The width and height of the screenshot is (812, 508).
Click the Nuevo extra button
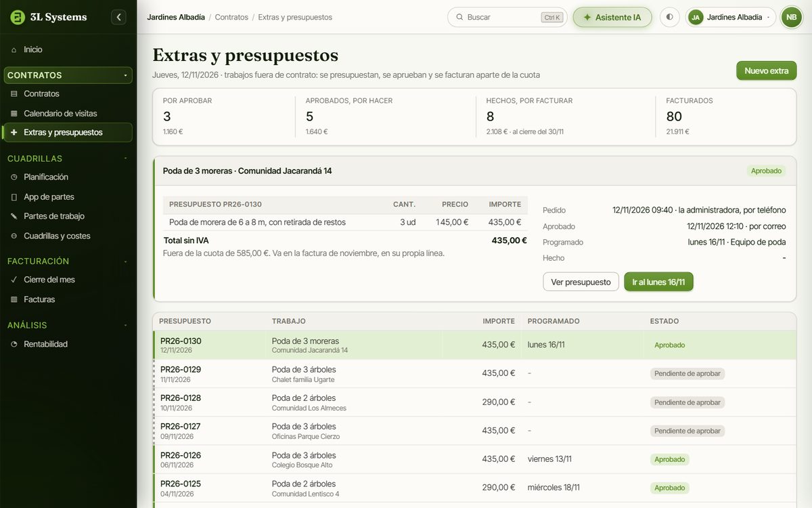pos(766,70)
